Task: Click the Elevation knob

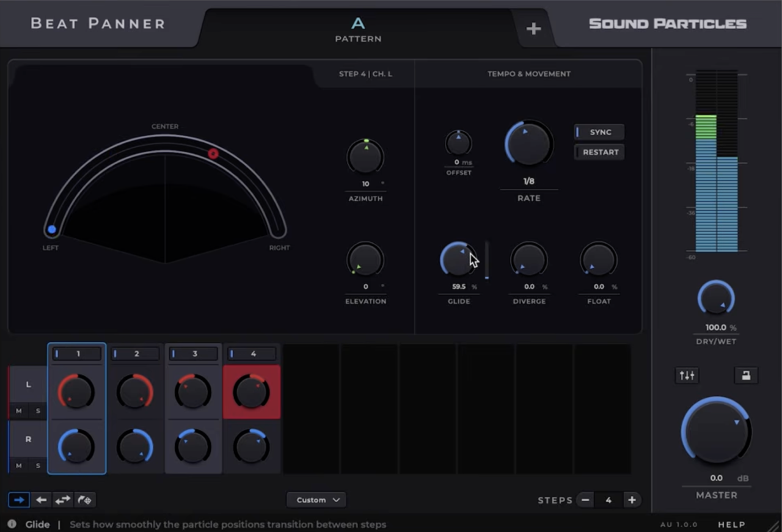Action: coord(365,260)
